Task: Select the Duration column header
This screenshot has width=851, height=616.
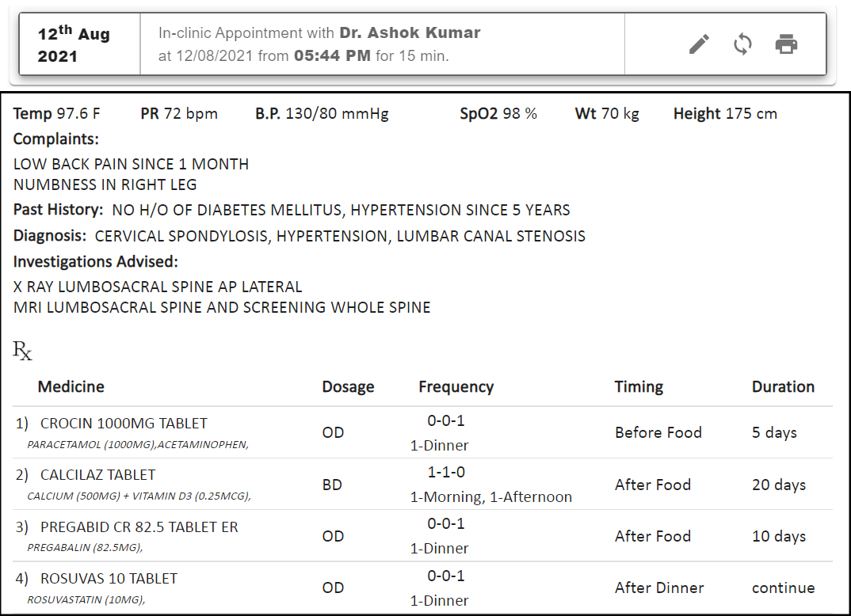Action: (x=783, y=387)
